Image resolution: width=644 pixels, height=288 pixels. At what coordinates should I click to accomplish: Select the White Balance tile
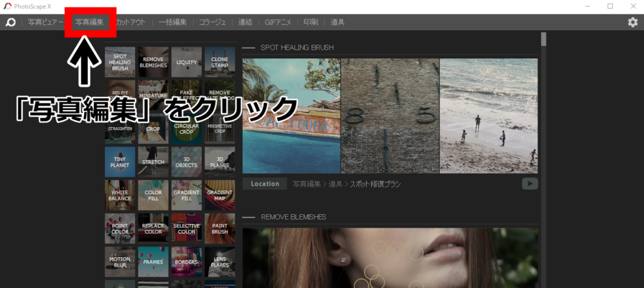[x=119, y=196]
